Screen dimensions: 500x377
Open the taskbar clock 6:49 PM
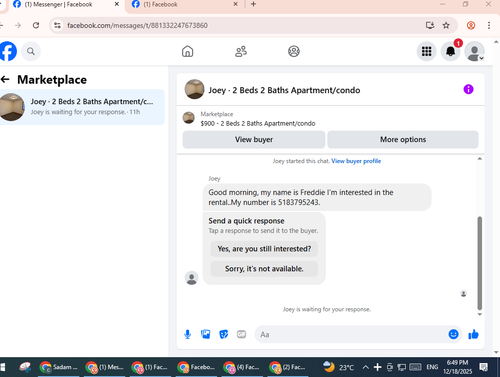pyautogui.click(x=457, y=367)
